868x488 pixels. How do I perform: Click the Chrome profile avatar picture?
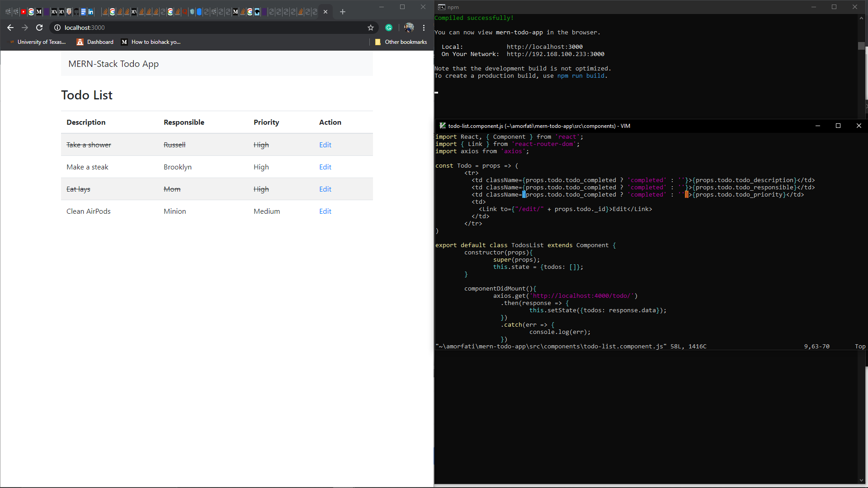click(409, 28)
